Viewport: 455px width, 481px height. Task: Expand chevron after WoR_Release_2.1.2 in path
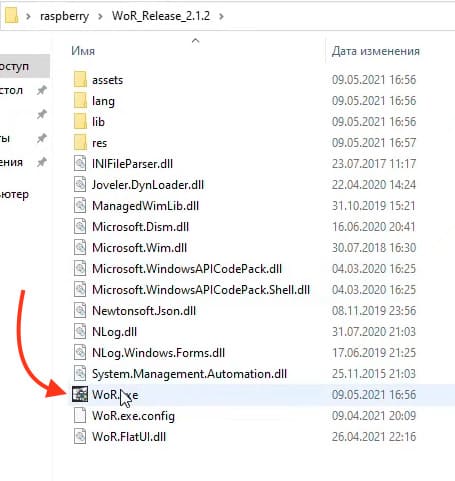click(x=221, y=16)
